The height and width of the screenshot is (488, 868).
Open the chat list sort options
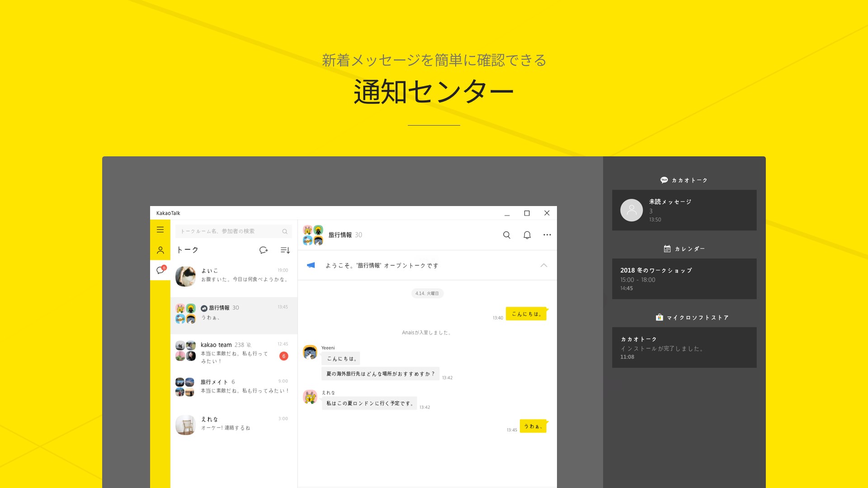point(285,250)
